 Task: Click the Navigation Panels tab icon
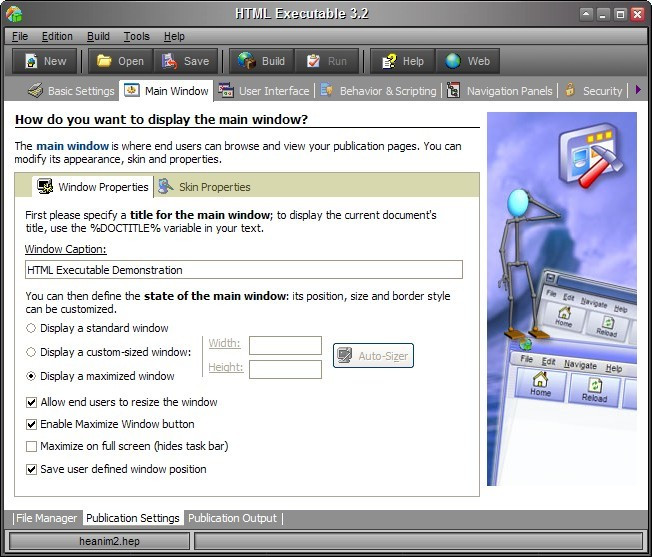(453, 90)
